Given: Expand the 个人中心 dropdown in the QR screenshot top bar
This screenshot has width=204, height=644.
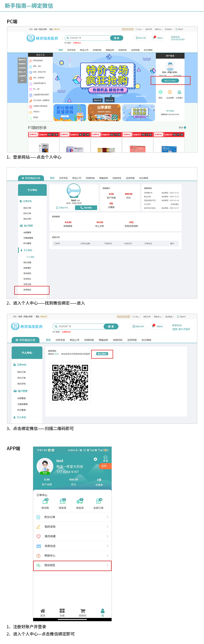Looking at the screenshot, I should click(x=136, y=317).
